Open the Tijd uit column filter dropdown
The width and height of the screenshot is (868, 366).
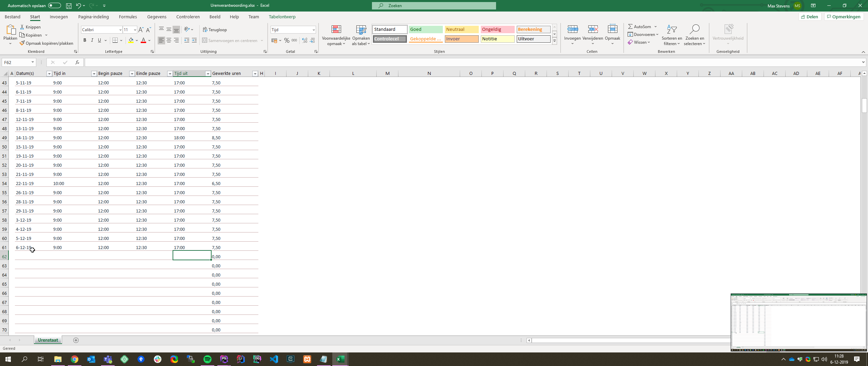coord(208,74)
